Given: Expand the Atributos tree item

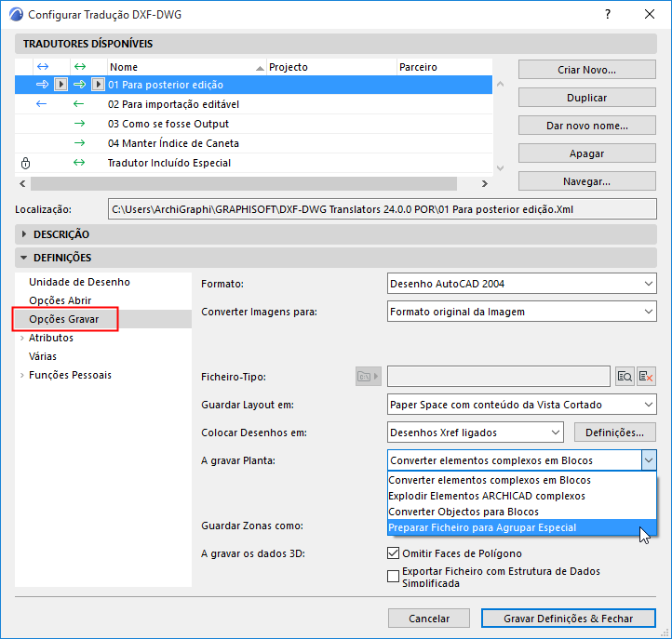Looking at the screenshot, I should pyautogui.click(x=21, y=338).
